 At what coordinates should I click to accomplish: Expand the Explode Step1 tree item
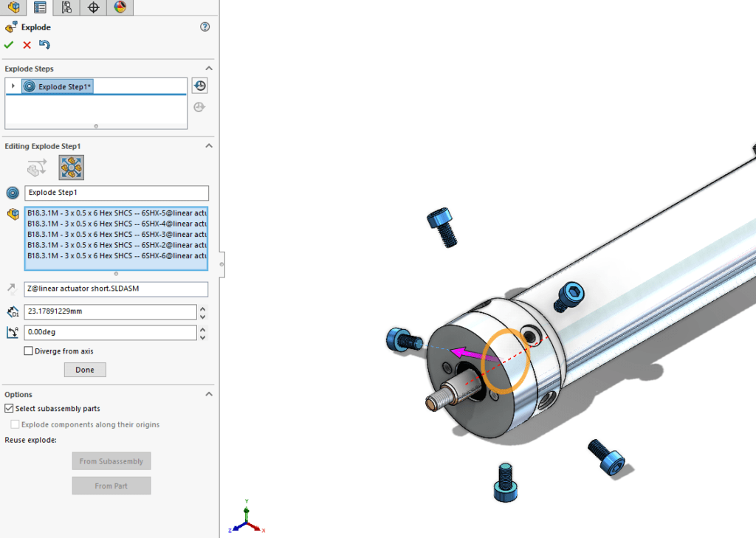point(13,86)
